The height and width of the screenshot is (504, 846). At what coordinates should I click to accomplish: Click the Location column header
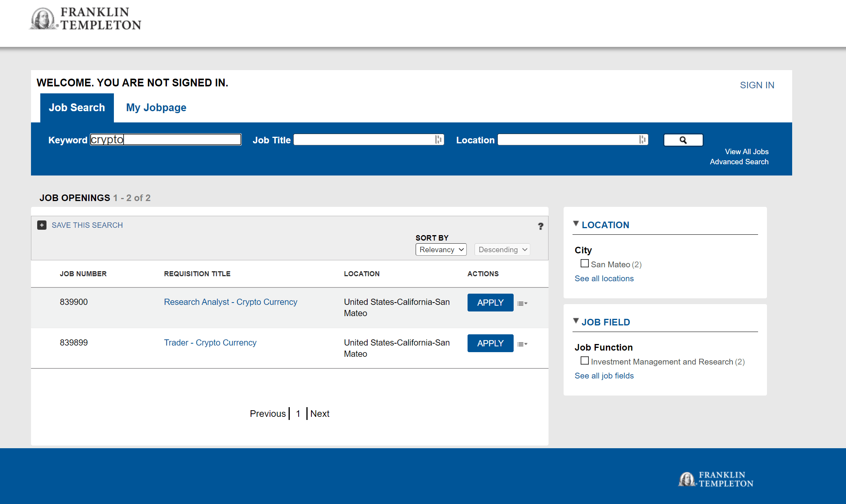point(362,274)
